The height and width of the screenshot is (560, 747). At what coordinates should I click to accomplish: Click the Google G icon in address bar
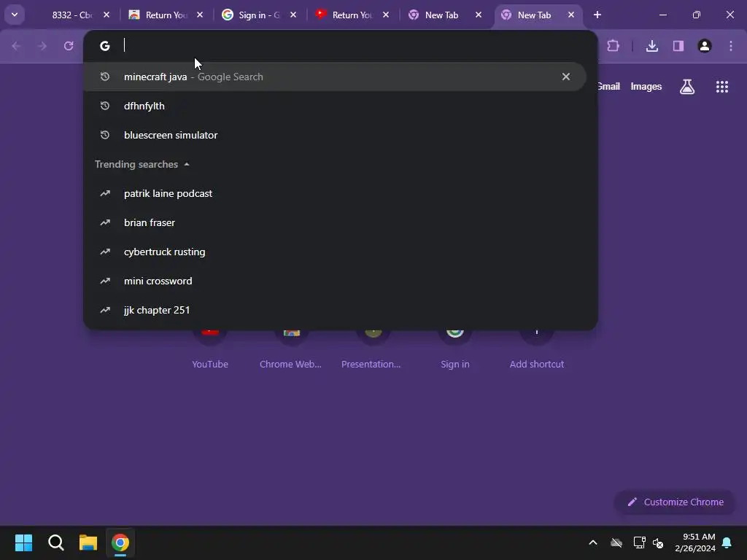[x=105, y=46]
